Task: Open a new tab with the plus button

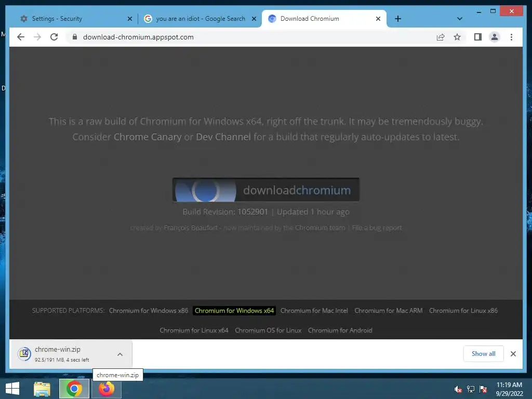Action: pos(397,19)
